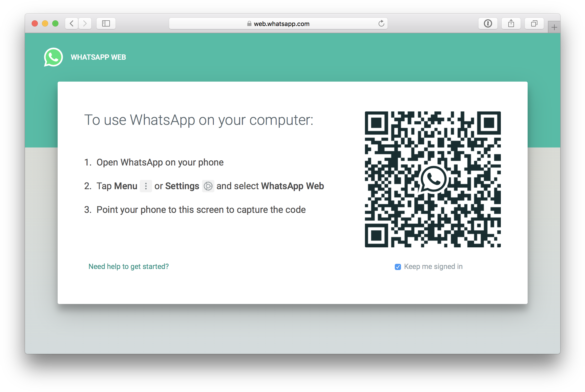This screenshot has width=585, height=392.
Task: Click the WHATSAPP WEB header title
Action: pos(98,57)
